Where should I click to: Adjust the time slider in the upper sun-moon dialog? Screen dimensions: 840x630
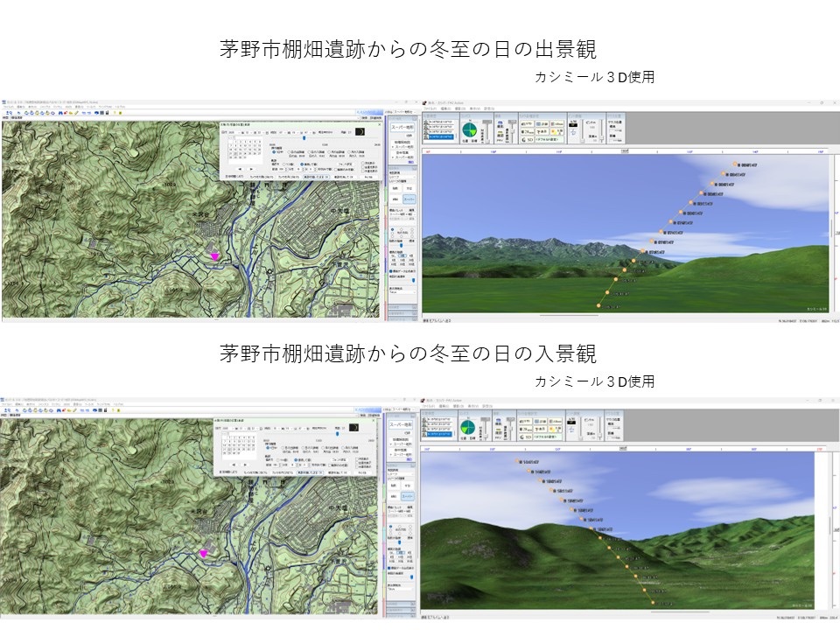click(x=304, y=137)
